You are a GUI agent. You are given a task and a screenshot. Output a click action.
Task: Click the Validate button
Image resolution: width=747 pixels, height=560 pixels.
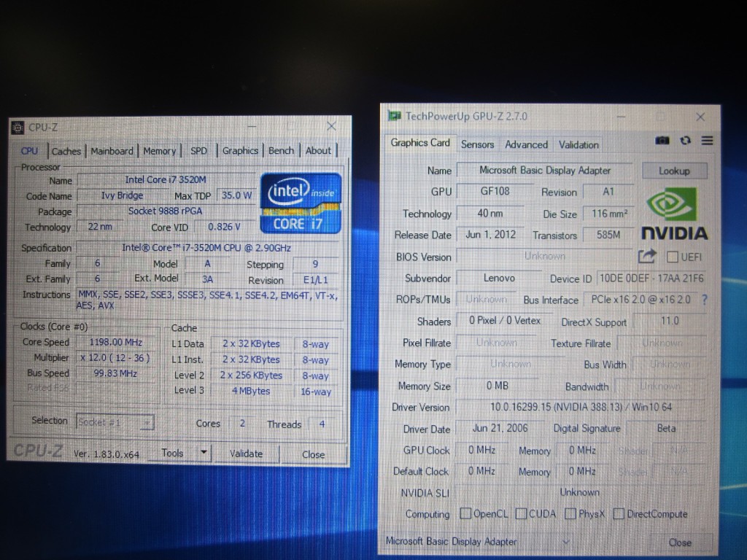[x=246, y=454]
